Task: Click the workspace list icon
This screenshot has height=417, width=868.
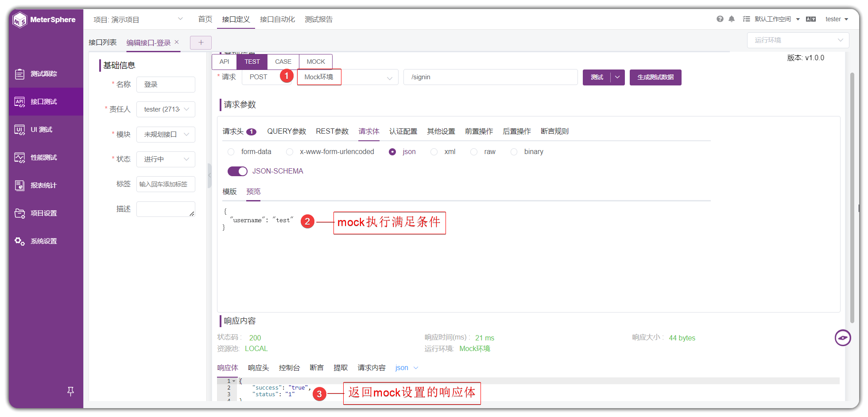Action: point(746,19)
